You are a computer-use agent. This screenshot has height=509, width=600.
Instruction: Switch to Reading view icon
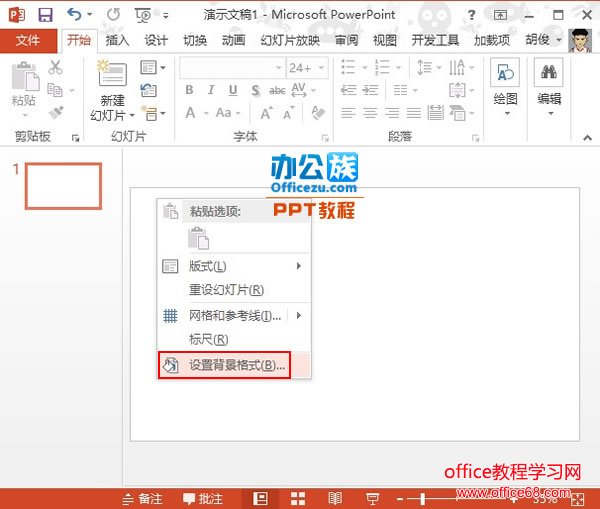[x=335, y=499]
